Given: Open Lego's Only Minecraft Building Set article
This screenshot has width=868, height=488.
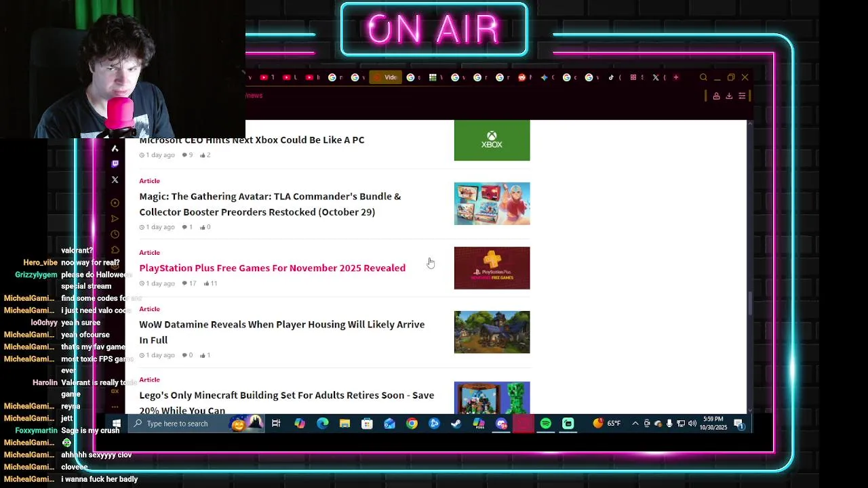Looking at the screenshot, I should click(x=286, y=402).
